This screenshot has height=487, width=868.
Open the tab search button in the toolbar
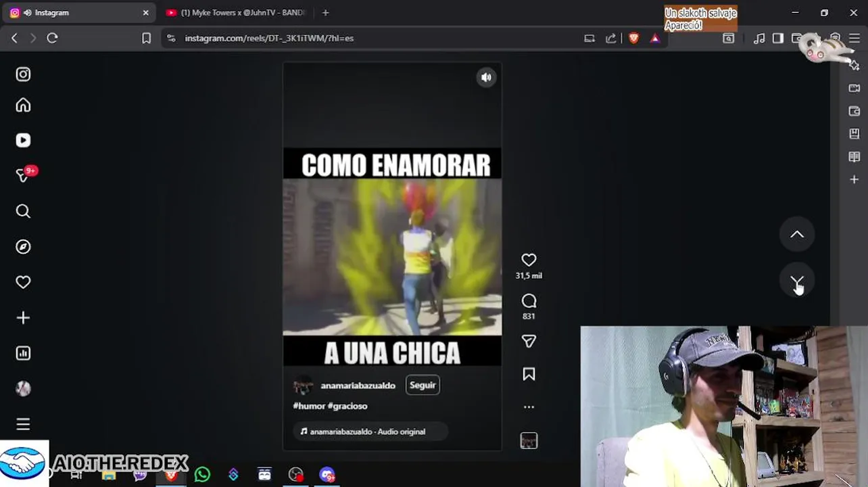[x=728, y=39]
